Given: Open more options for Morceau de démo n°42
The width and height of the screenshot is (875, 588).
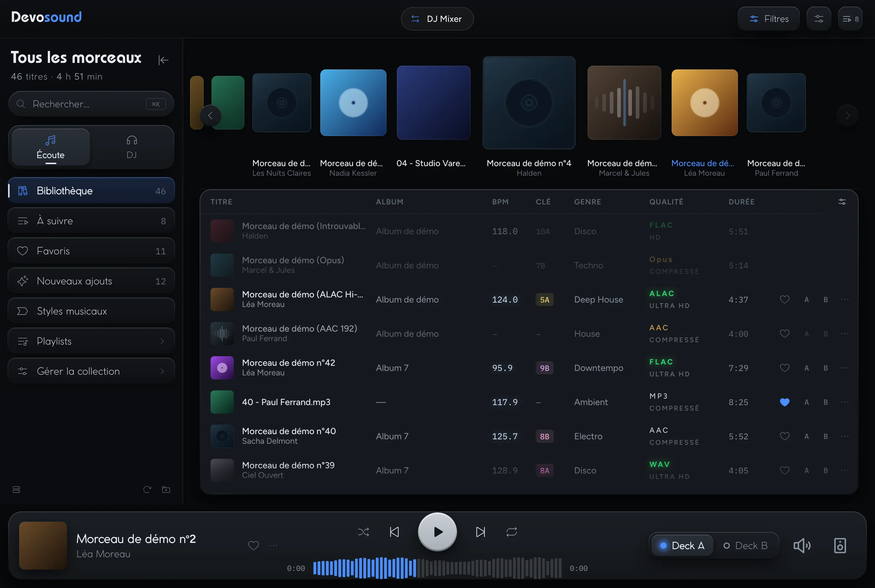Looking at the screenshot, I should [x=845, y=368].
